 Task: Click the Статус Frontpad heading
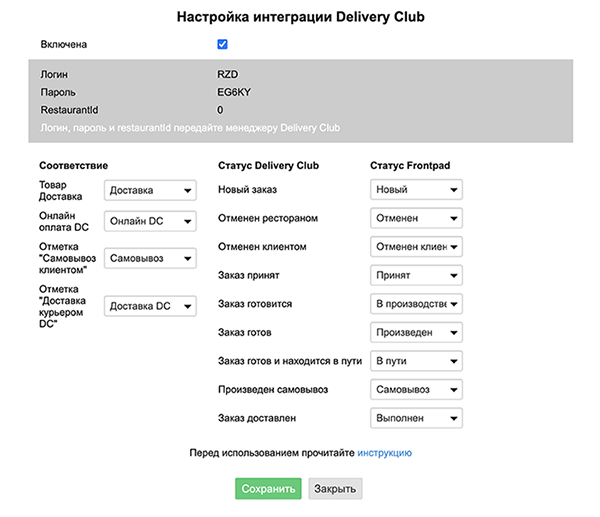(410, 166)
